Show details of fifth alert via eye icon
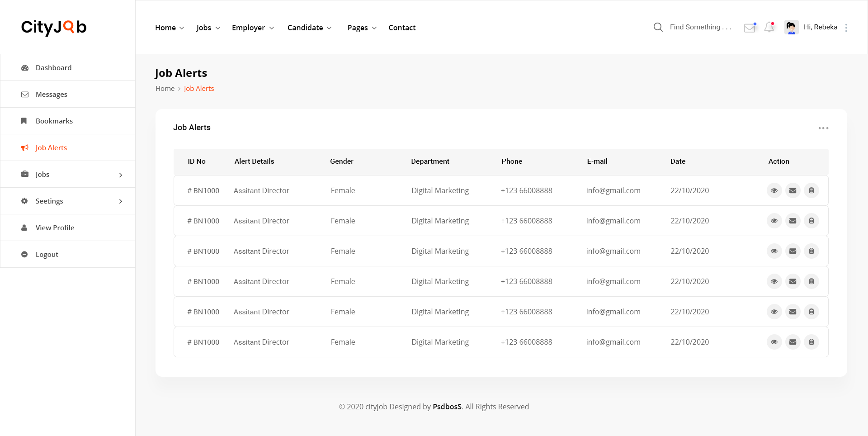Screen dimensions: 868x436 click(774, 312)
